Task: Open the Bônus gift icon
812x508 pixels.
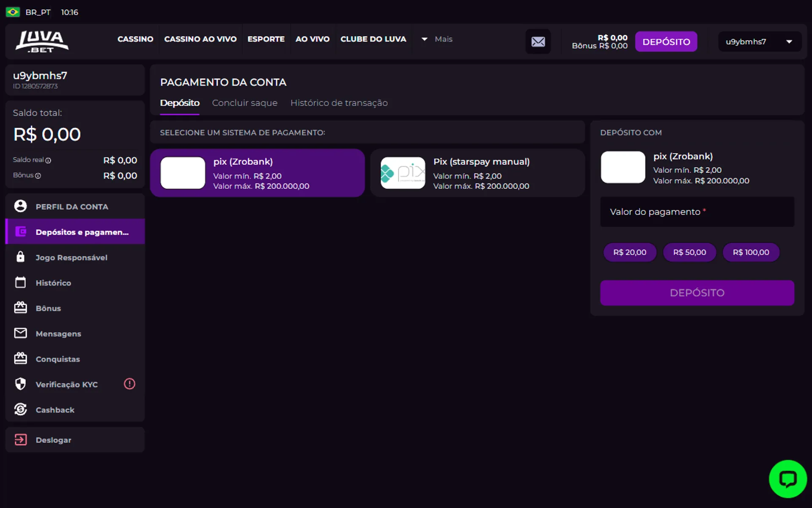Action: [20, 308]
